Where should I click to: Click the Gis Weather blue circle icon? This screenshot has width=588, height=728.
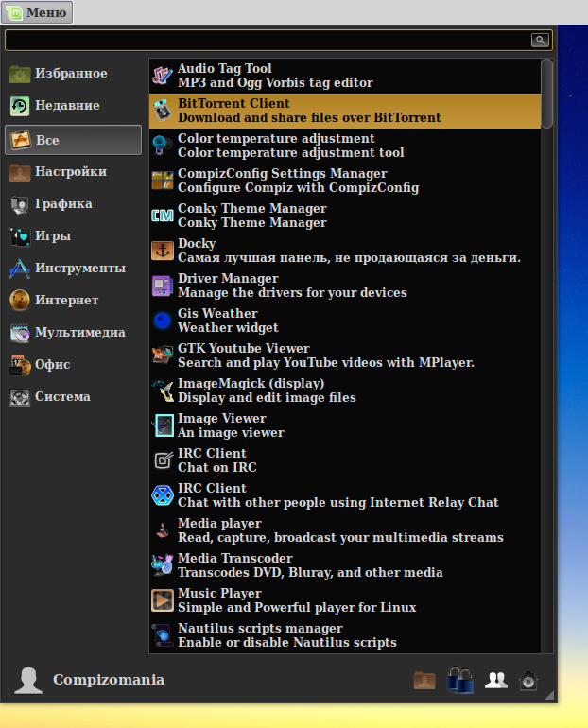pos(163,321)
